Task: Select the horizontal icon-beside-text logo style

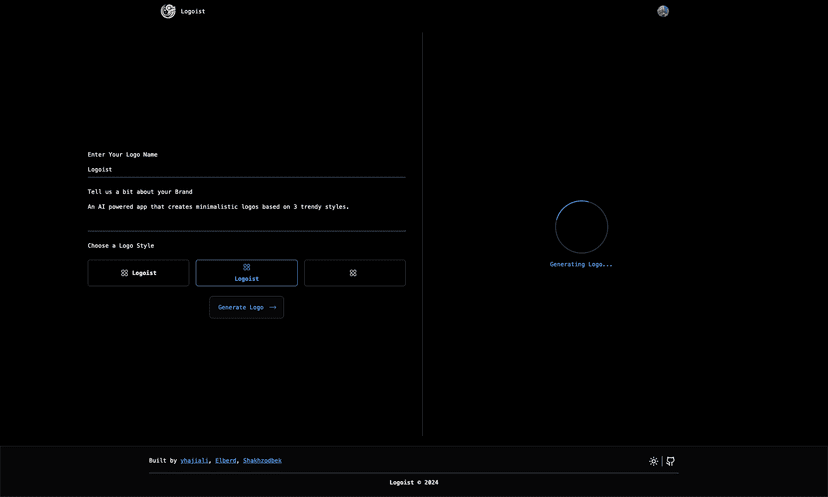Action: (x=138, y=273)
